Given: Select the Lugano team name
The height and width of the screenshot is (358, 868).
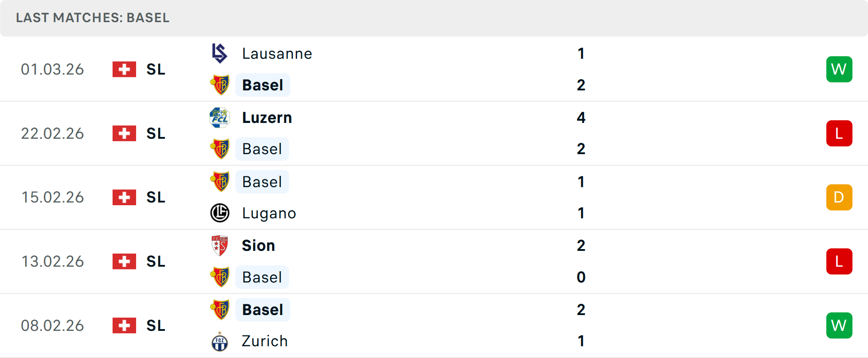Looking at the screenshot, I should [x=269, y=213].
